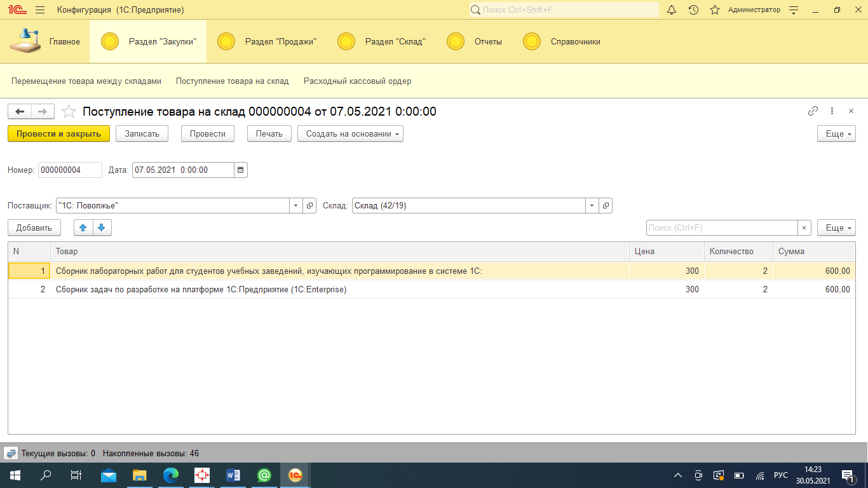The image size is (868, 488).
Task: Add document to favorites star icon
Action: click(69, 112)
